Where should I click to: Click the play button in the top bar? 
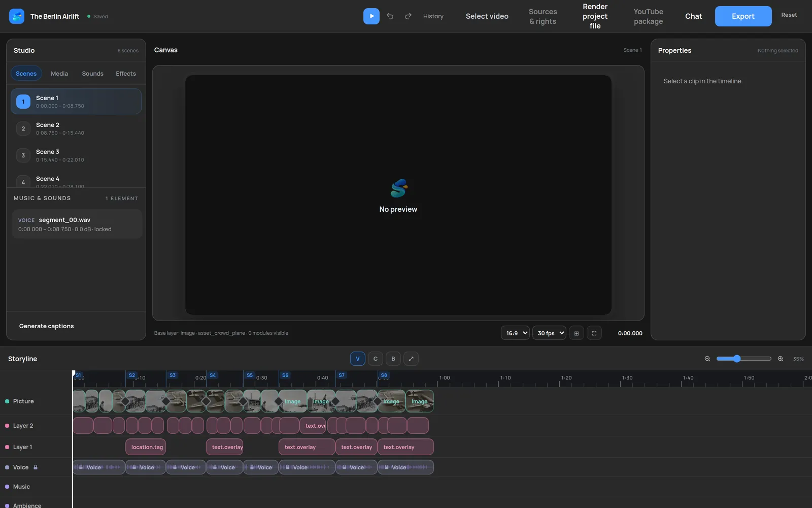pyautogui.click(x=371, y=16)
